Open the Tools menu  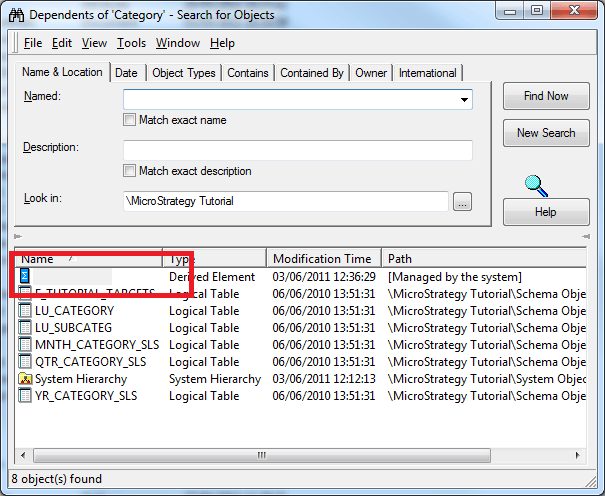(131, 43)
